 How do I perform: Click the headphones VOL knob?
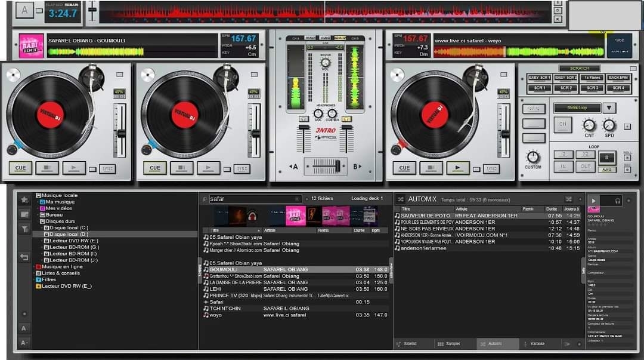[x=318, y=113]
